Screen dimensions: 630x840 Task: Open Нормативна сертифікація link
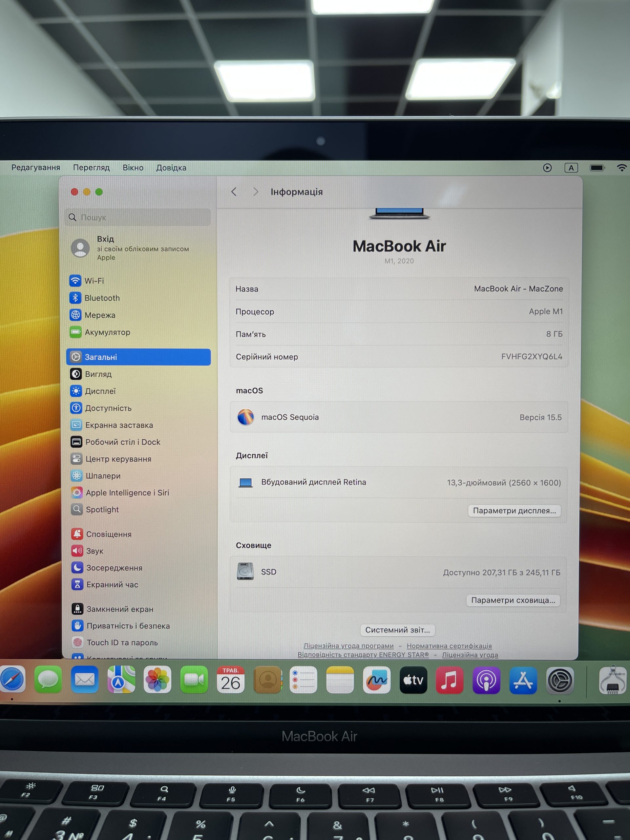point(449,645)
